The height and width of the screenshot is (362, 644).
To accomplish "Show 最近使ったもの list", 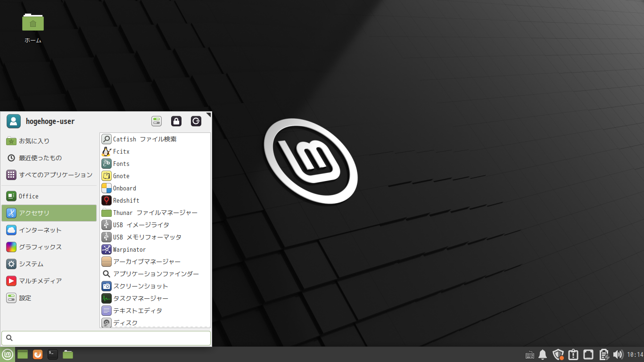I will point(49,158).
